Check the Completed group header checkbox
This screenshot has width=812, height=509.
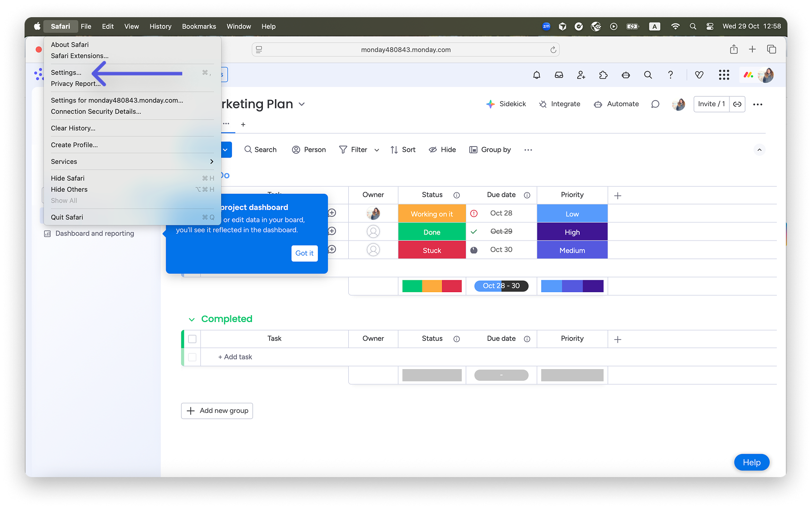[x=192, y=339]
